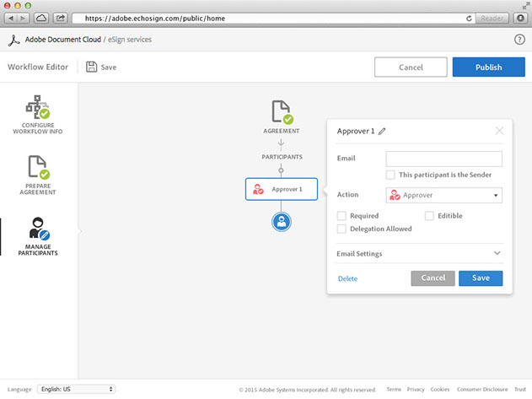
Task: Toggle the Delegation Allowed checkbox
Action: coord(341,229)
